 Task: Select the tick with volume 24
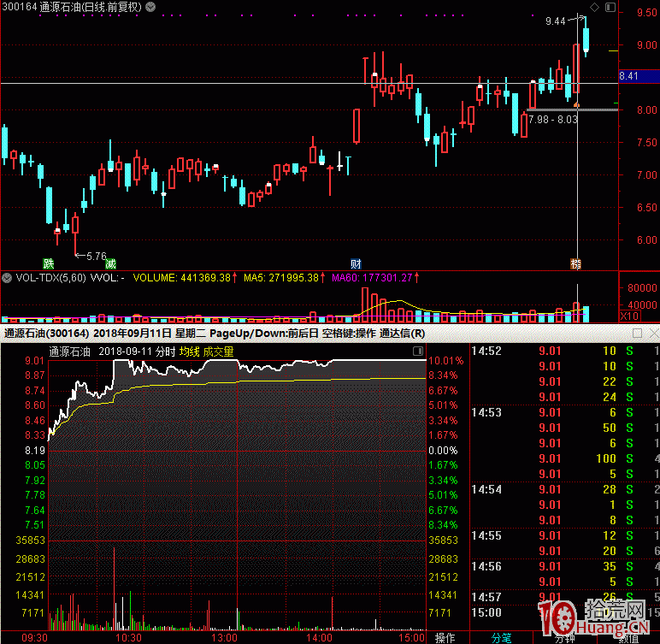(x=564, y=397)
